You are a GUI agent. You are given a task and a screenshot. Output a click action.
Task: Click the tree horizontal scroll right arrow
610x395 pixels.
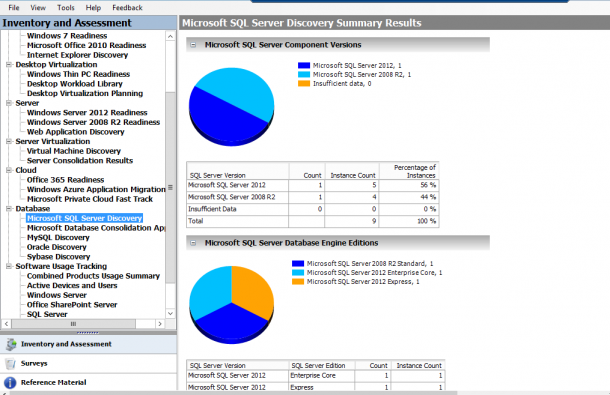click(x=160, y=324)
